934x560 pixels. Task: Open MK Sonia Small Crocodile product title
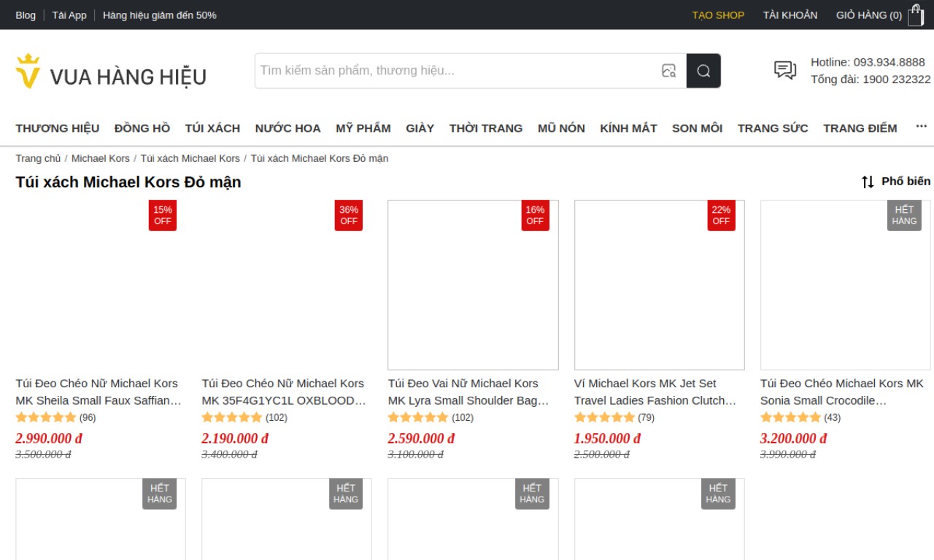point(843,392)
